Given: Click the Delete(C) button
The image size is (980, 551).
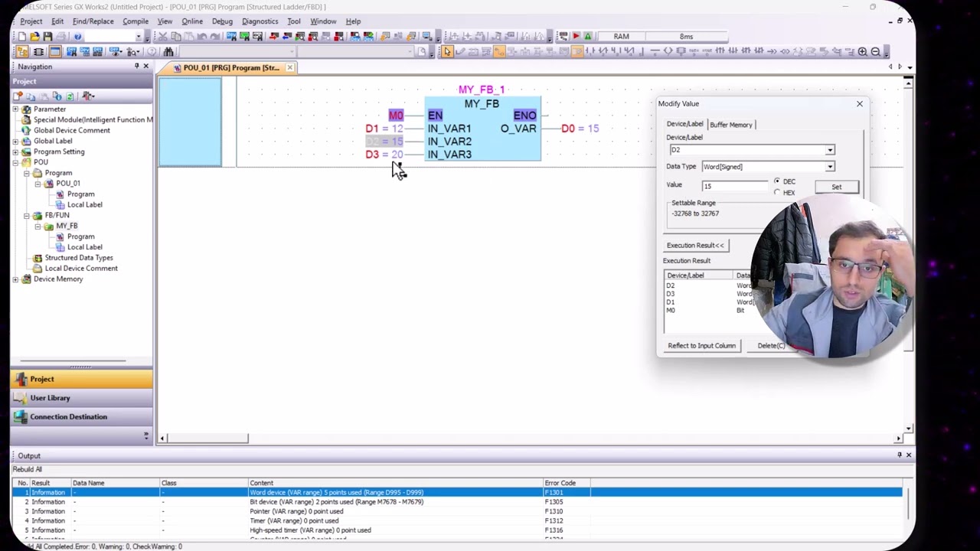Looking at the screenshot, I should [x=771, y=346].
